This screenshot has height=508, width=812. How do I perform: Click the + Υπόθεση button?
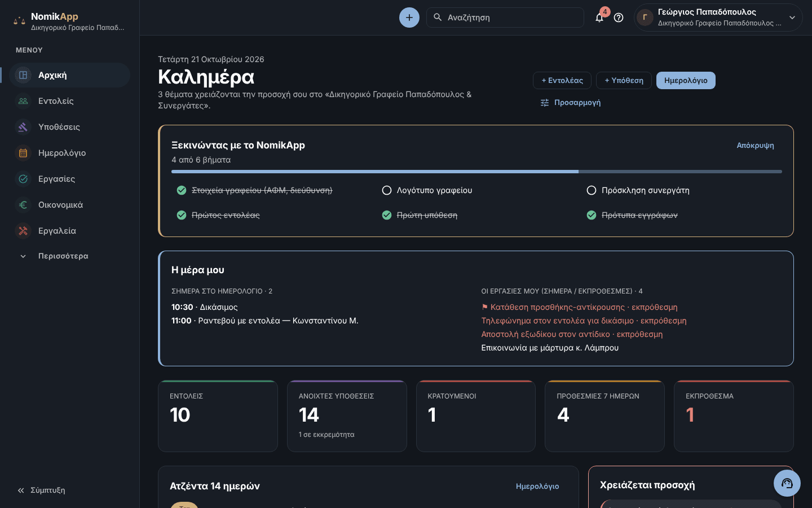(624, 81)
